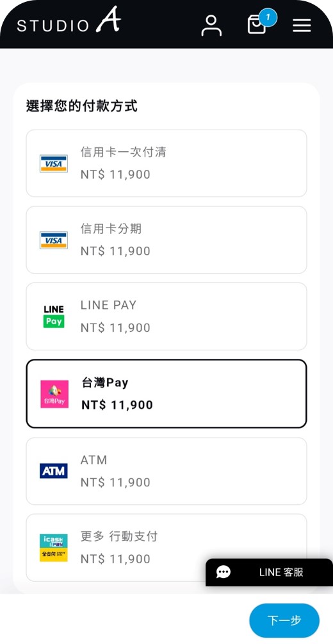The height and width of the screenshot is (644, 333).
Task: Choose 更多 行動支付 payment option
Action: coord(166,547)
